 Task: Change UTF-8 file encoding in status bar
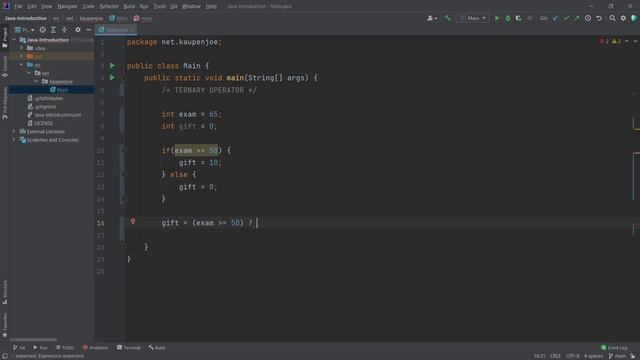[572, 356]
